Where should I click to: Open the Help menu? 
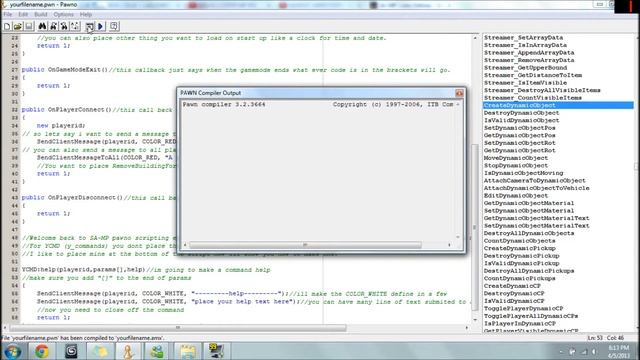(86, 14)
